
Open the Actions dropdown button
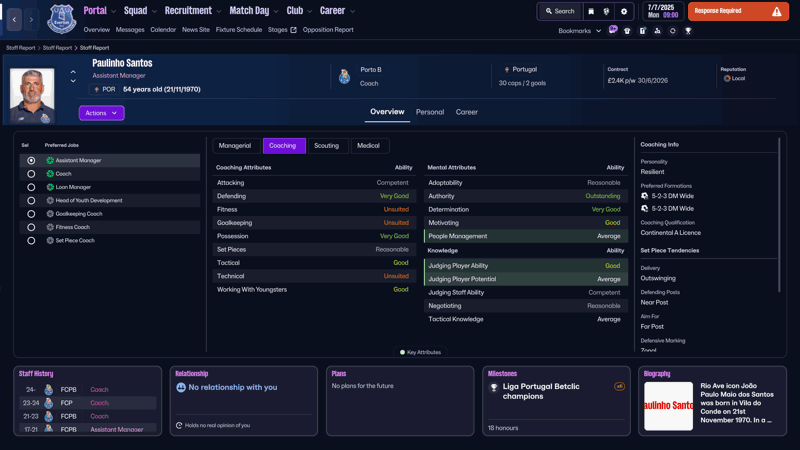pos(102,113)
